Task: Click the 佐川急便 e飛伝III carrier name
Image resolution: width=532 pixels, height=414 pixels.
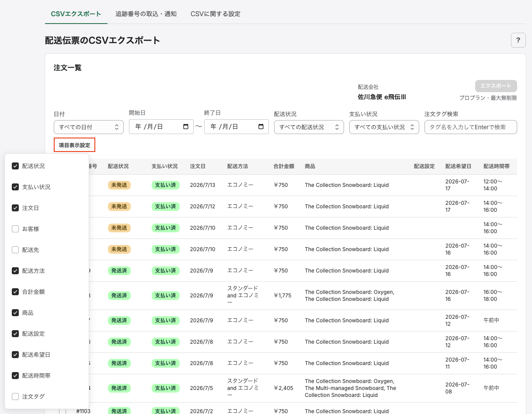Action: [x=382, y=97]
